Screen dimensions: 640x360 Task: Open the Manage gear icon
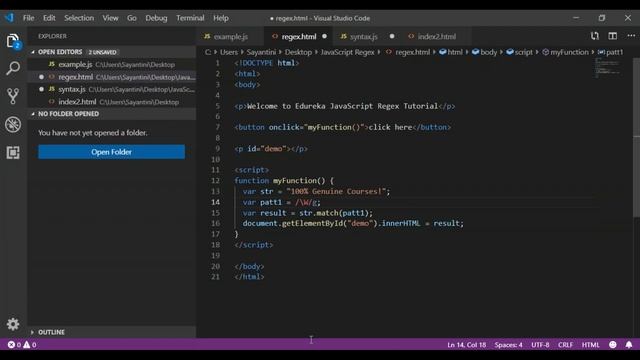coord(13,324)
